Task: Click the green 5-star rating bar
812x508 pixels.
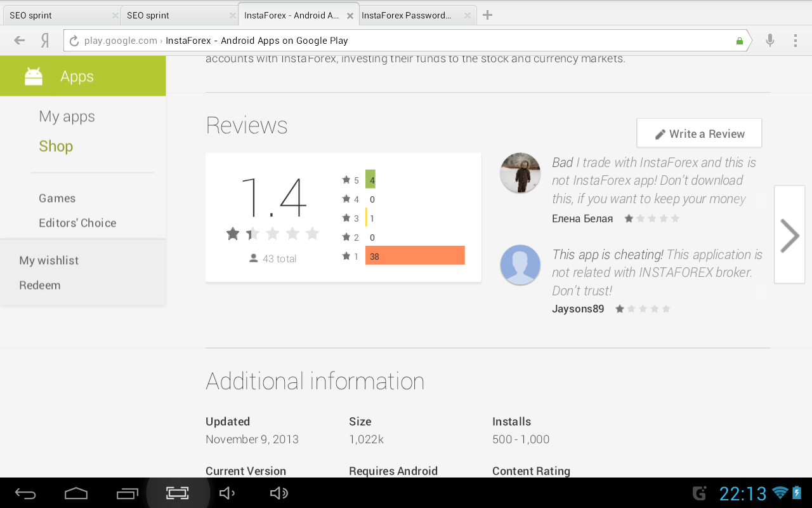Action: coord(370,180)
